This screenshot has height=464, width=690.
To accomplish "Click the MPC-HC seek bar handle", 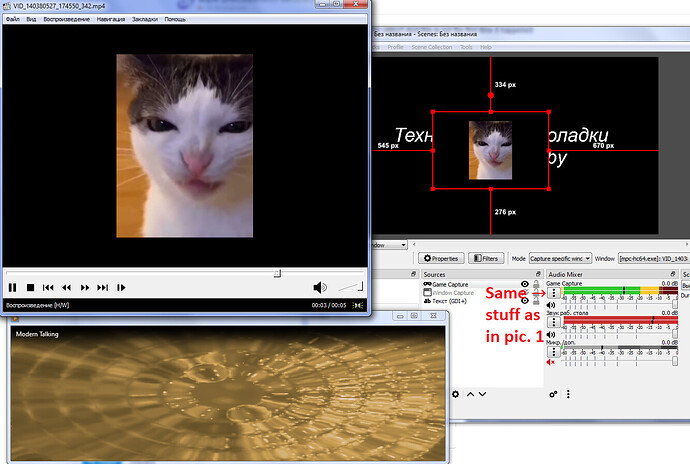I will [x=277, y=273].
